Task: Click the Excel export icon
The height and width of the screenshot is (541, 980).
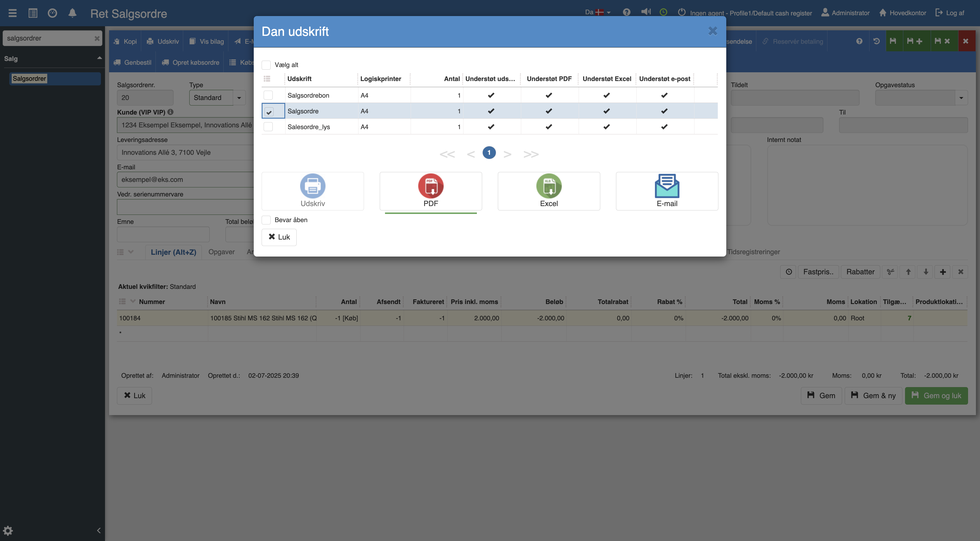Action: pos(549,186)
